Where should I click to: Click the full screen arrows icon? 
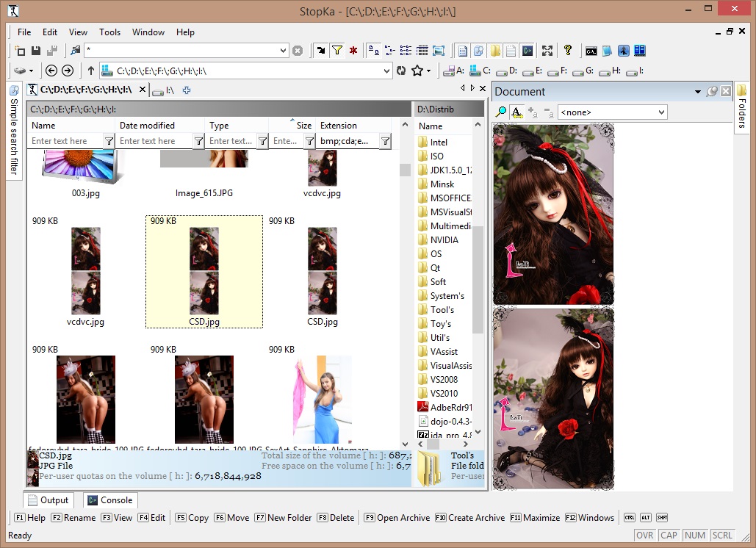(547, 50)
